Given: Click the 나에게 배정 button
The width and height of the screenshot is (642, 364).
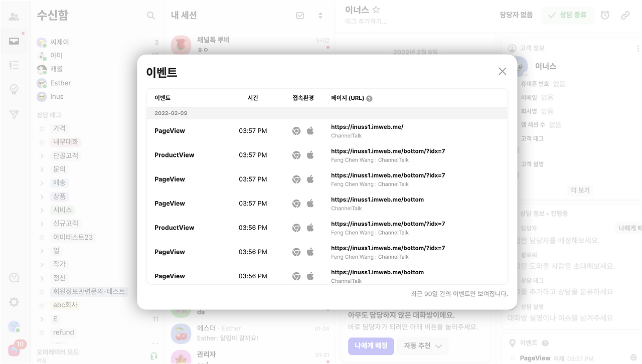Looking at the screenshot, I should click(371, 345).
